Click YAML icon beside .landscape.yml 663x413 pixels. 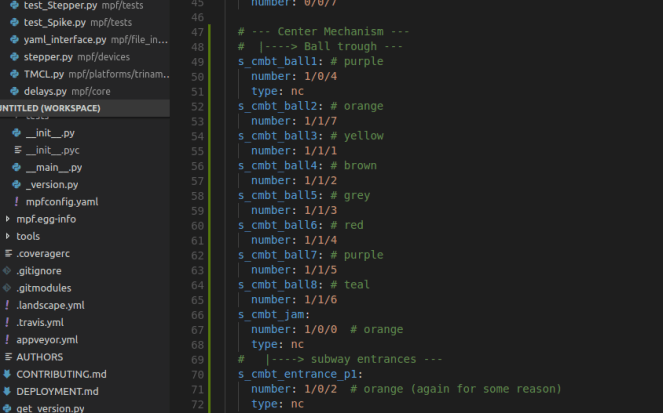7,305
